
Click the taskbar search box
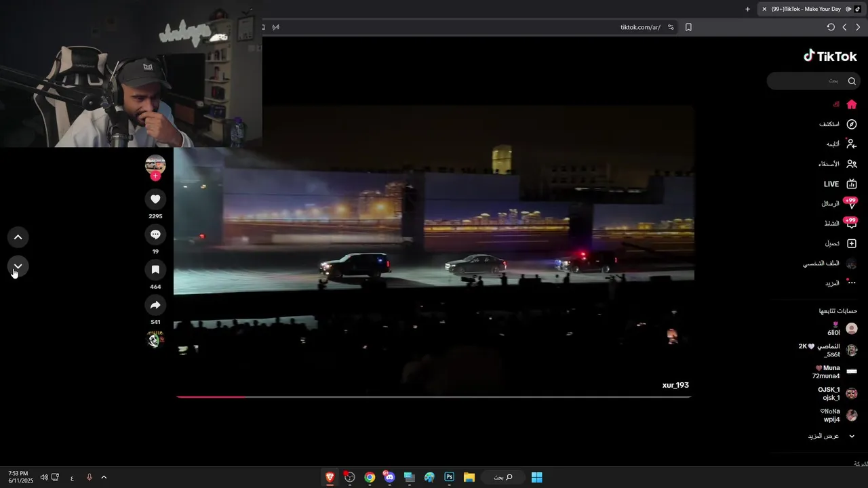tap(502, 477)
